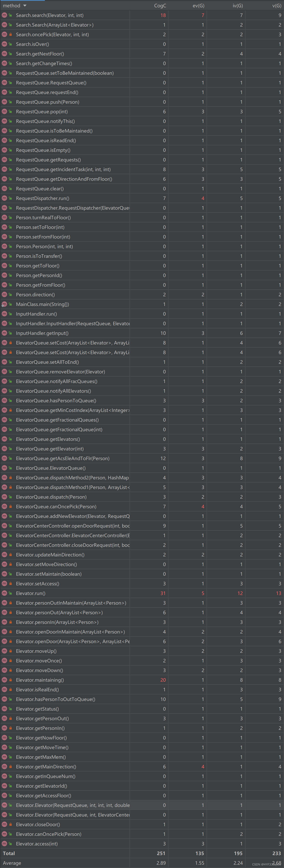
Task: Click total CogC value 251
Action: click(x=161, y=853)
